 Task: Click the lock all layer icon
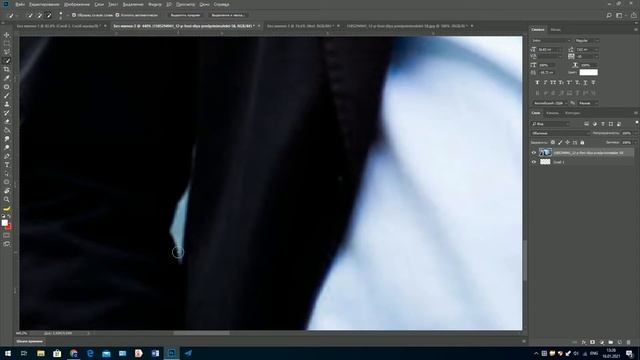click(x=582, y=142)
